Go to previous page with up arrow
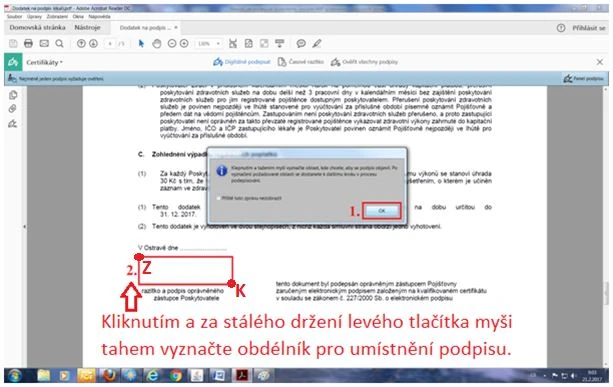 81,43
